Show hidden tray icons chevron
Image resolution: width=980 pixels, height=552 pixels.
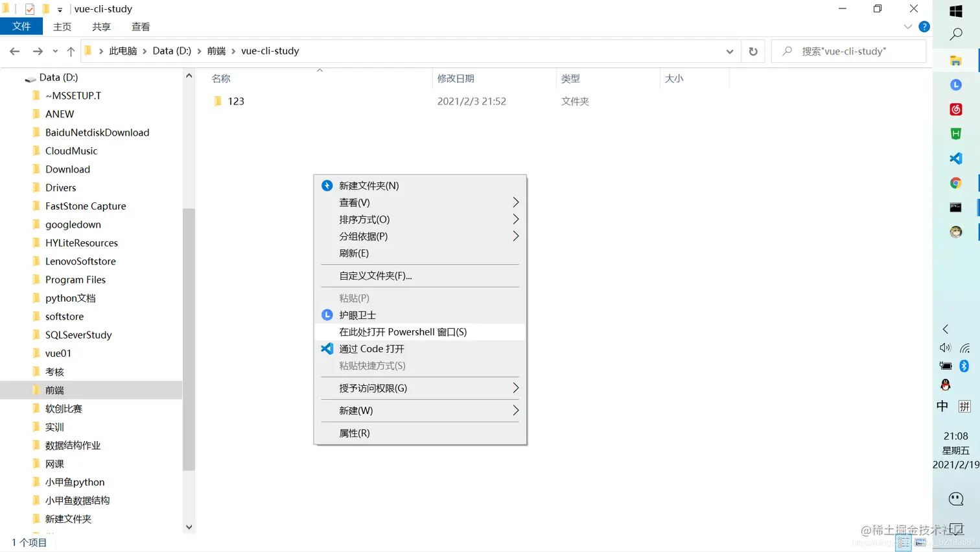tap(946, 329)
